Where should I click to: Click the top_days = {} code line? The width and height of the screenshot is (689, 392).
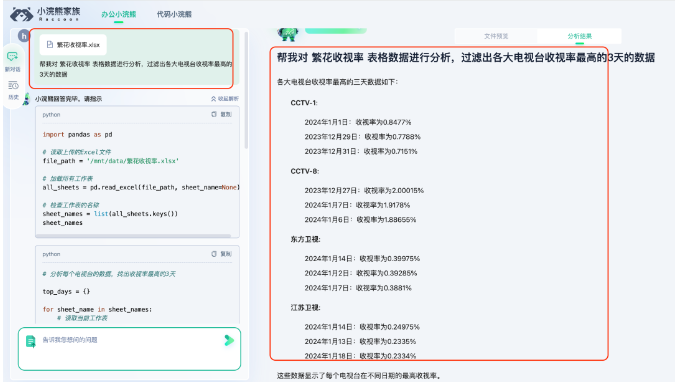click(x=66, y=291)
